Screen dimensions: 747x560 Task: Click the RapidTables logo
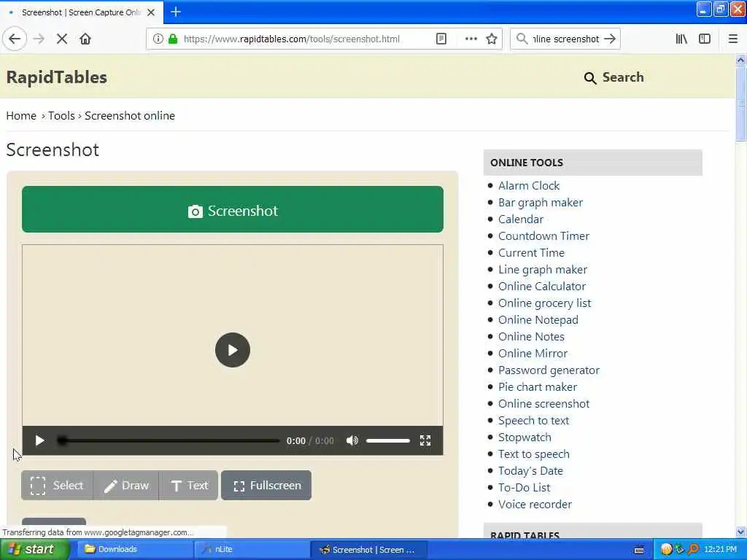[57, 77]
